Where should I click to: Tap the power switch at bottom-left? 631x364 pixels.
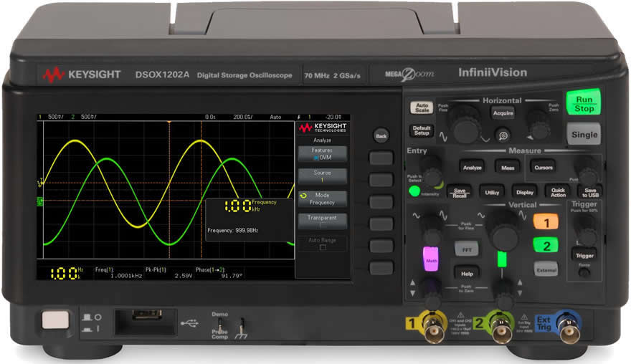55,320
